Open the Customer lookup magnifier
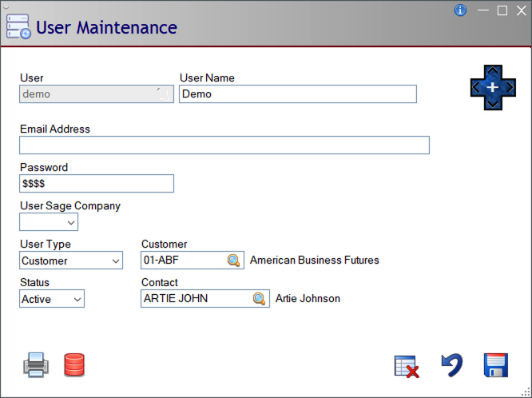 coord(234,261)
